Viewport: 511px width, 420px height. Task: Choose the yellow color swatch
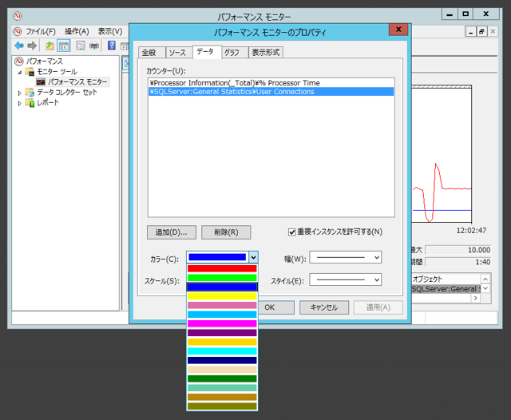coord(222,296)
